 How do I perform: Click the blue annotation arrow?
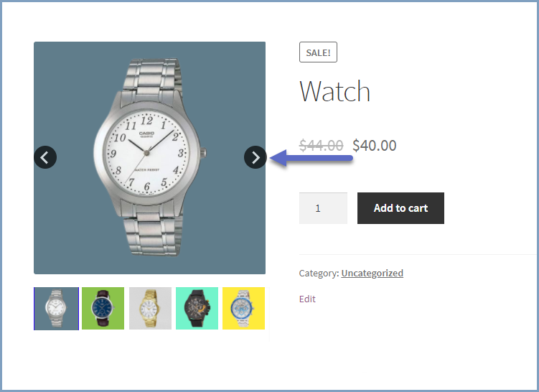(x=311, y=158)
